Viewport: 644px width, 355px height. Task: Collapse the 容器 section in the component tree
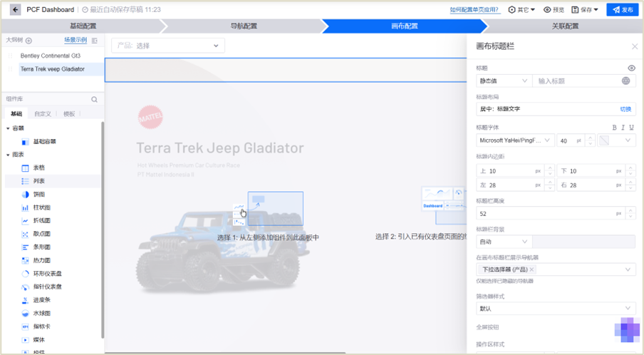coord(9,128)
